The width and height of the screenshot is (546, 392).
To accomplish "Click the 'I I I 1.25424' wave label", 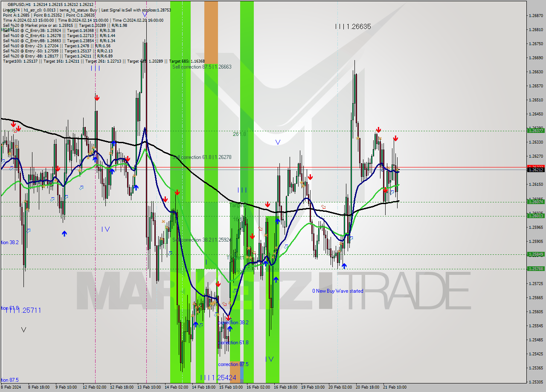I will tap(218, 378).
